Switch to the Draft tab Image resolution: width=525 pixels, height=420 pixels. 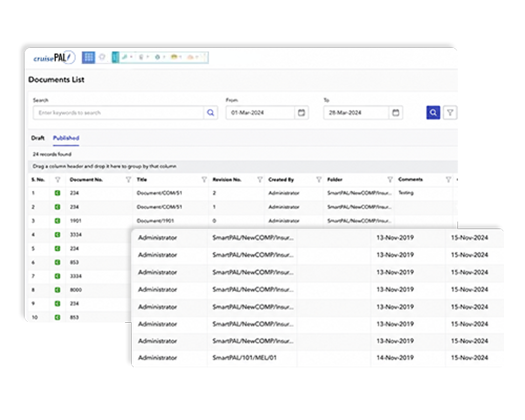point(38,138)
